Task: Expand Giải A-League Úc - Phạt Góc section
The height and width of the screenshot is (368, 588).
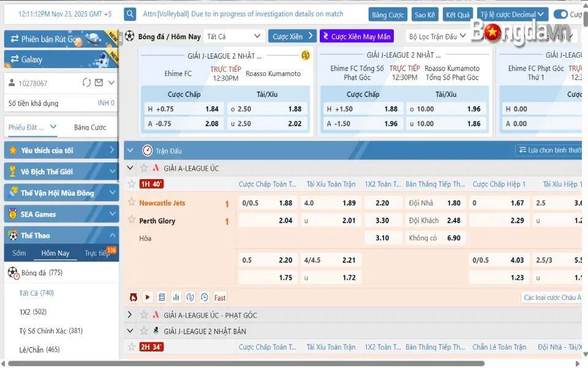Action: point(129,315)
